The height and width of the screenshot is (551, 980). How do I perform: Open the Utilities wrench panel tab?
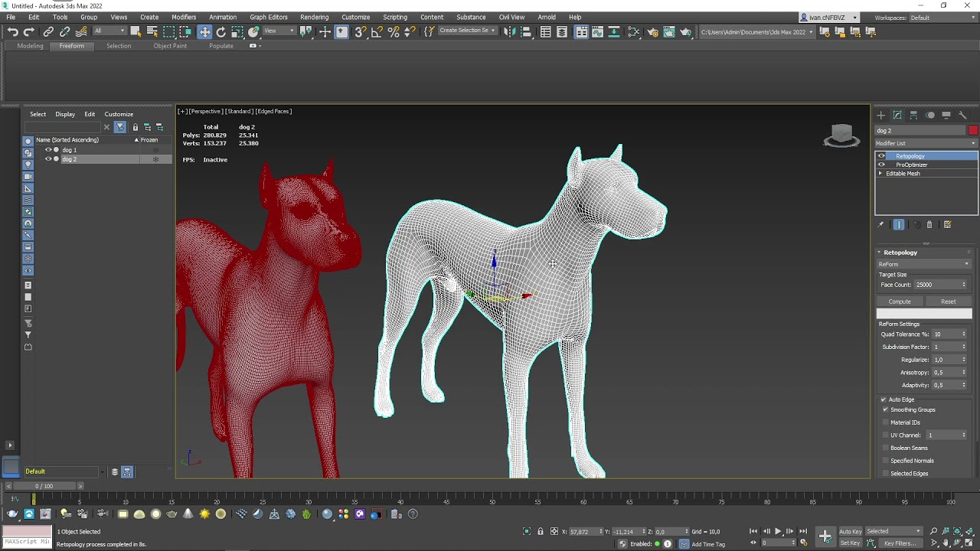(x=962, y=115)
